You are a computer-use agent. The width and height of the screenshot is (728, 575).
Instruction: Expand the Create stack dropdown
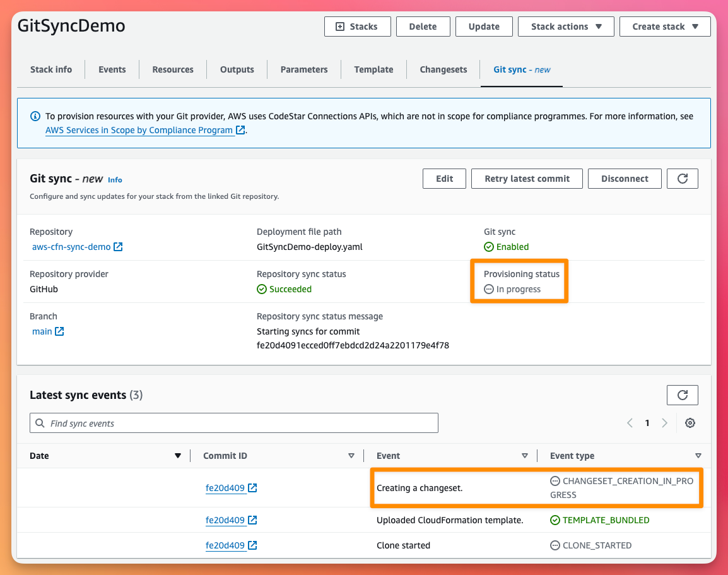pos(665,27)
